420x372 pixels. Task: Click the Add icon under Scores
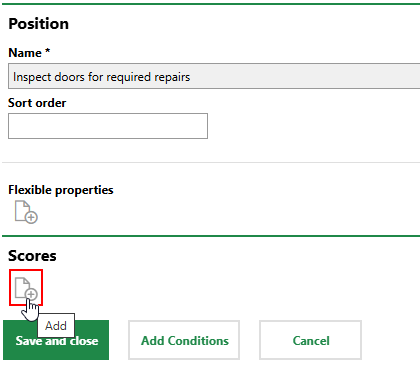(x=26, y=288)
